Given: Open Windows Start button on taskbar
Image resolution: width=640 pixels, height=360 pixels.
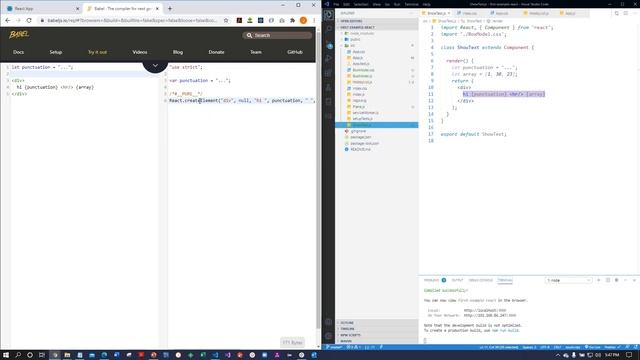Looking at the screenshot, I should click(x=6, y=355).
